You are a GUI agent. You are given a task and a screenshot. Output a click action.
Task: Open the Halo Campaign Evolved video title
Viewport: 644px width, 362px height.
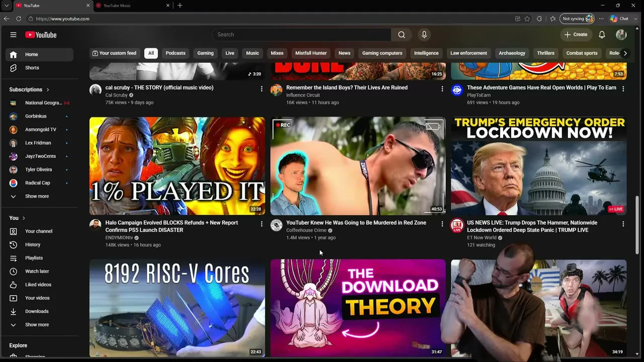coord(172,226)
